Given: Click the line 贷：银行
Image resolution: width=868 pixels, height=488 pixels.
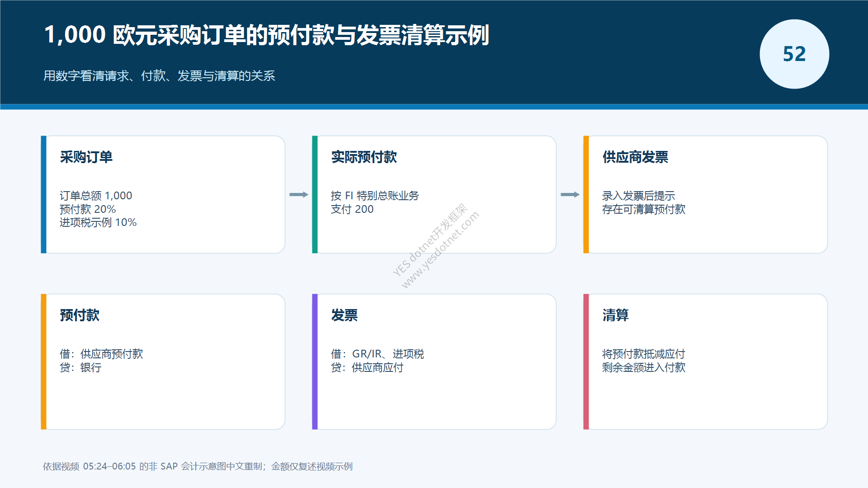Looking at the screenshot, I should 80,367.
